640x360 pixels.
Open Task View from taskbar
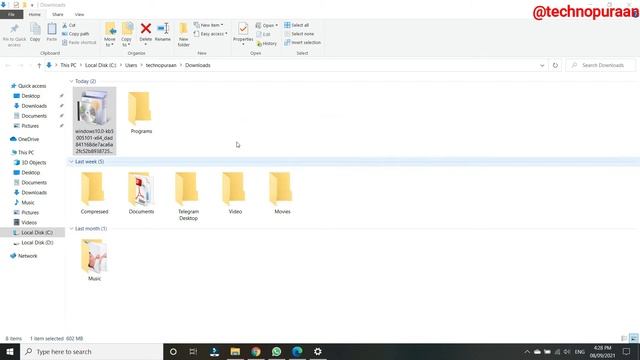point(193,351)
